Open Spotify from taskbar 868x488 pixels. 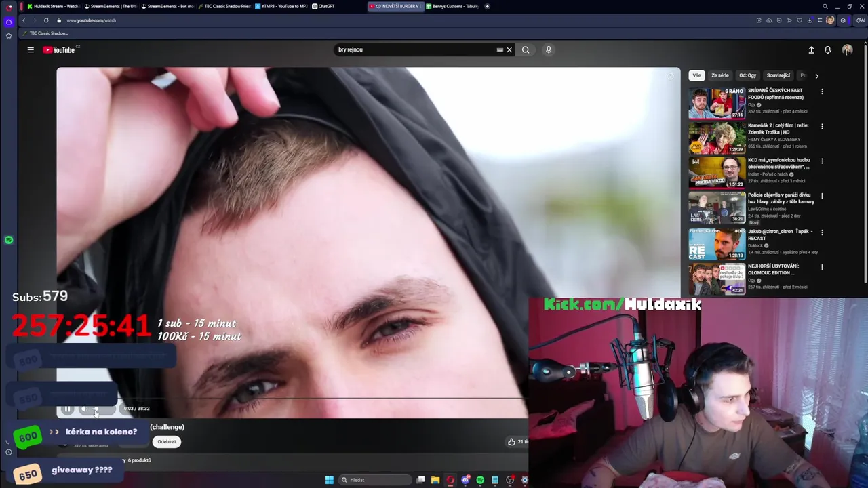coord(480,480)
